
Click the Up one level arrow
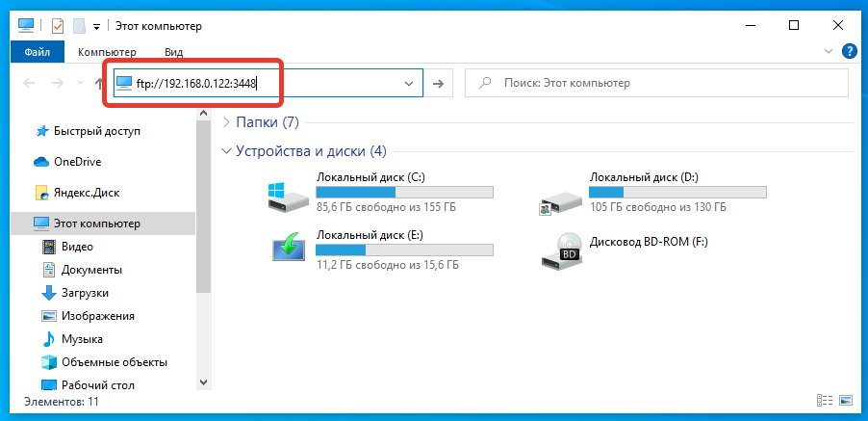coord(100,84)
